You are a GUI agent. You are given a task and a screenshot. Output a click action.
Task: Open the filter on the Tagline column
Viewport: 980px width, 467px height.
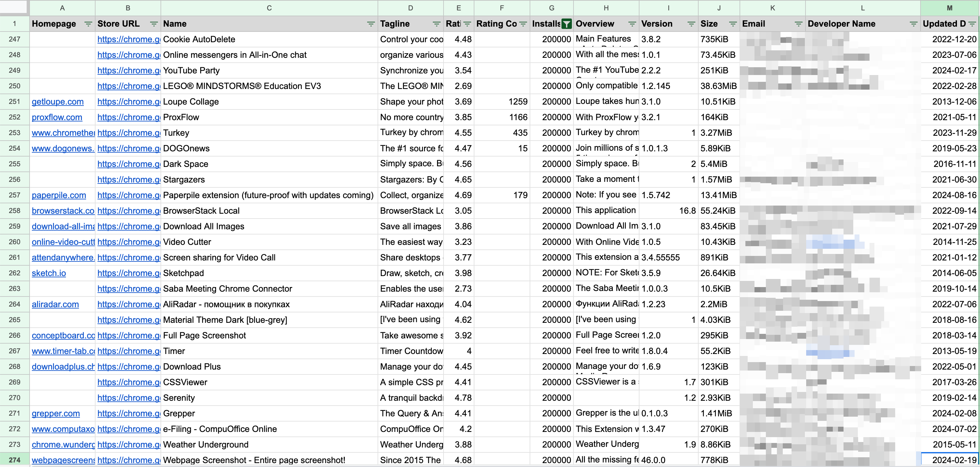coord(436,24)
